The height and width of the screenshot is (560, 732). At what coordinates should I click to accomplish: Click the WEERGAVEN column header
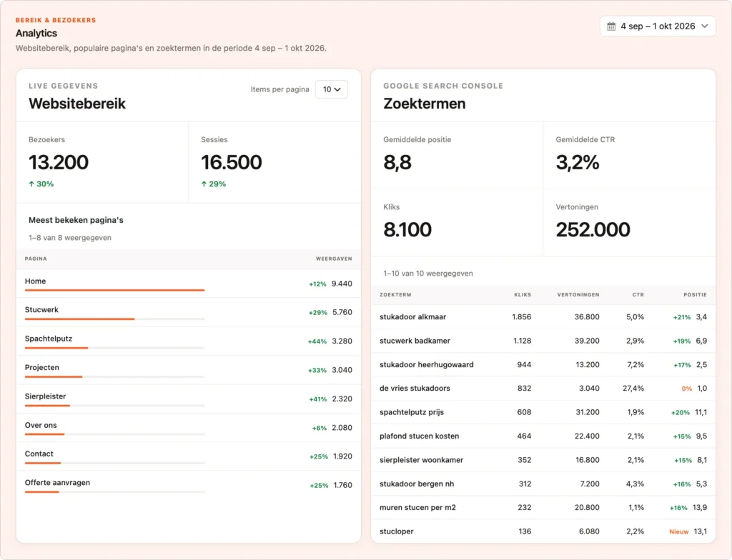tap(334, 259)
